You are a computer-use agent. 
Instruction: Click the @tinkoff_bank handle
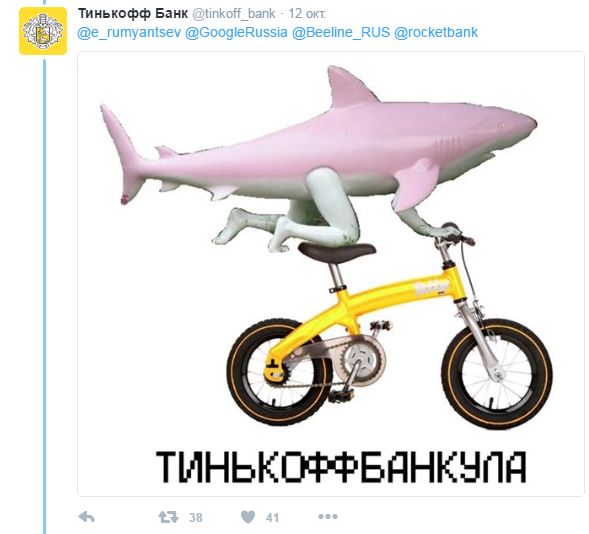[234, 14]
